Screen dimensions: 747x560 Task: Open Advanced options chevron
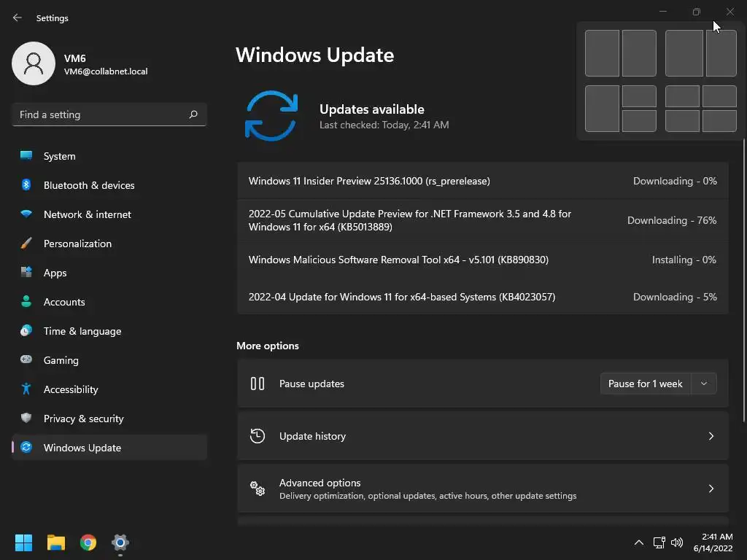(x=711, y=489)
